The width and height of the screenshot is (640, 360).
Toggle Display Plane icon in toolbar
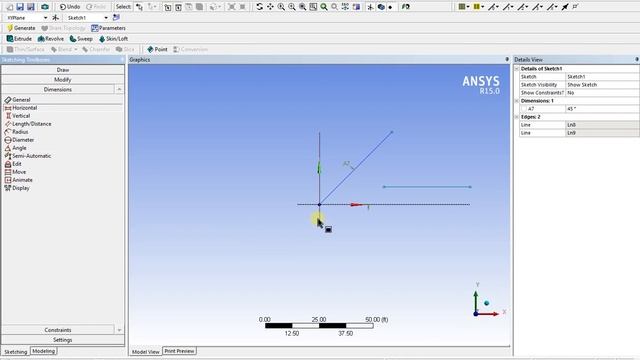[370, 7]
